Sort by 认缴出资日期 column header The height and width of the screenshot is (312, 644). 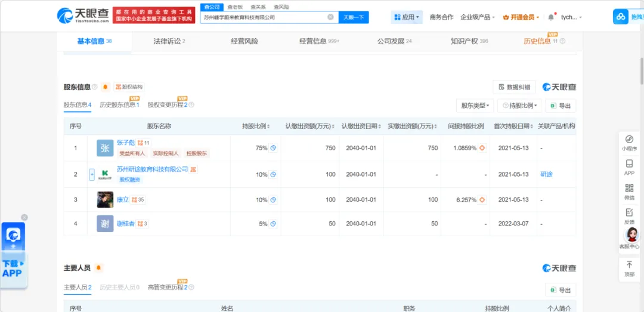[x=362, y=126]
